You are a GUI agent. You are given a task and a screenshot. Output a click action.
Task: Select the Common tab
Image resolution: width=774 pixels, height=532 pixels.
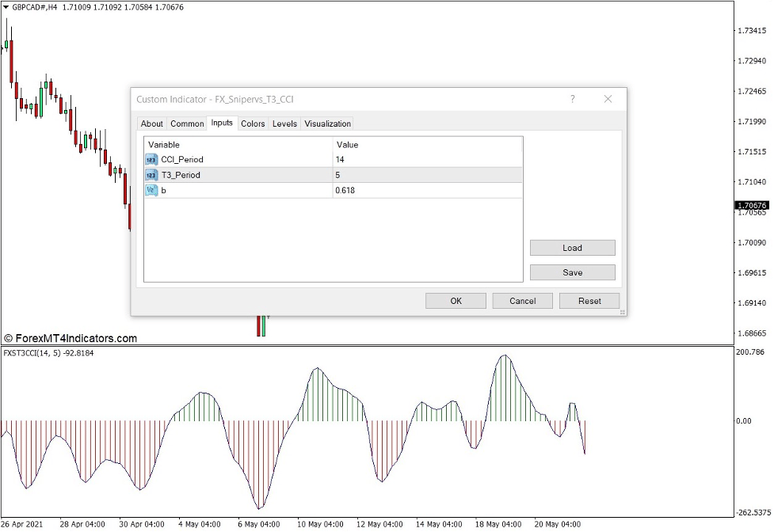point(186,123)
